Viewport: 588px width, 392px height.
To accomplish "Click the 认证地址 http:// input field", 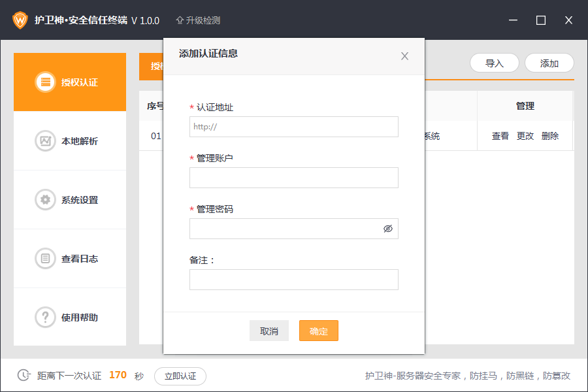I will (x=293, y=127).
